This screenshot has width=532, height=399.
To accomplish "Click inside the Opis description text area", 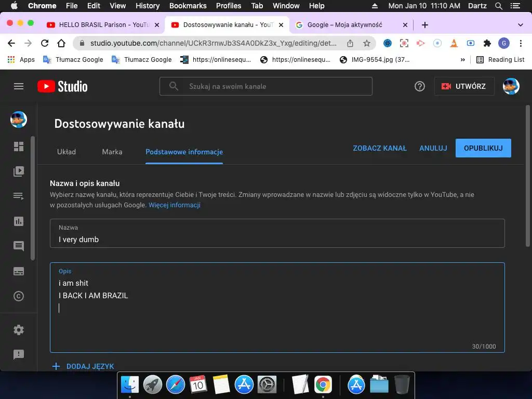I will [277, 308].
